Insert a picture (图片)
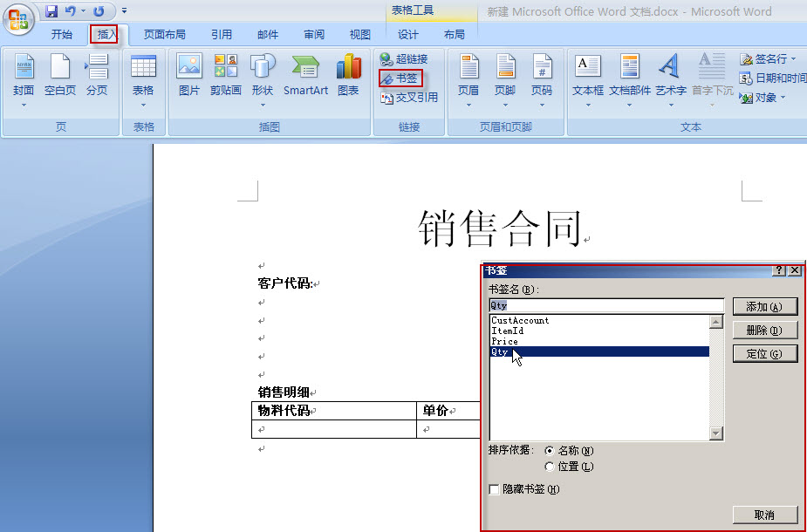The width and height of the screenshot is (807, 532). click(189, 75)
